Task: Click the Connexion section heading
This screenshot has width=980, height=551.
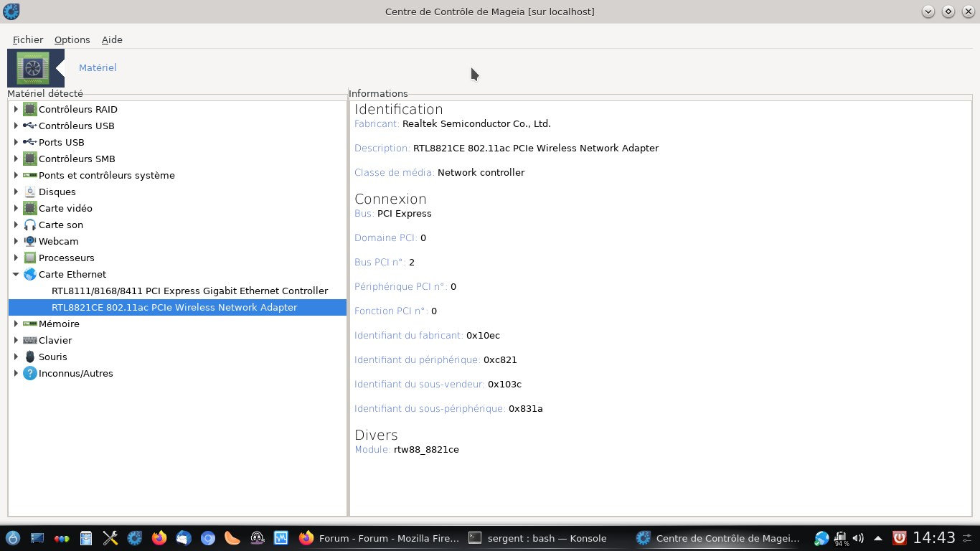Action: point(390,199)
